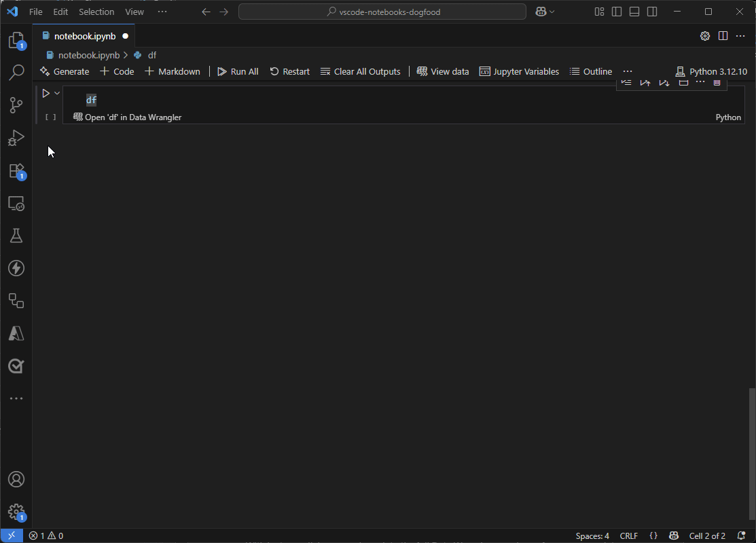The width and height of the screenshot is (756, 543).
Task: Open 'df' in Data Wrangler
Action: (x=127, y=117)
